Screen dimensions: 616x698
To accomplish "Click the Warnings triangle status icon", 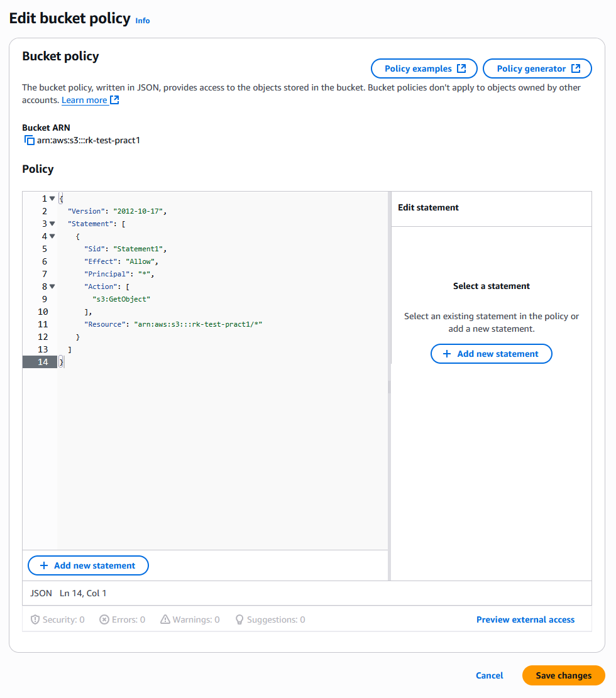I will [x=165, y=619].
